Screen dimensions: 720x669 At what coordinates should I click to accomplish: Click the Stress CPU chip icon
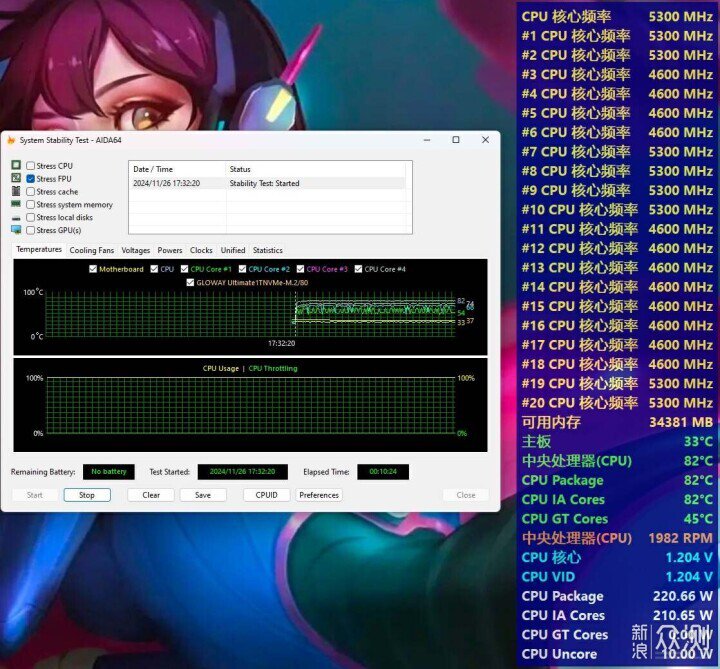(16, 165)
